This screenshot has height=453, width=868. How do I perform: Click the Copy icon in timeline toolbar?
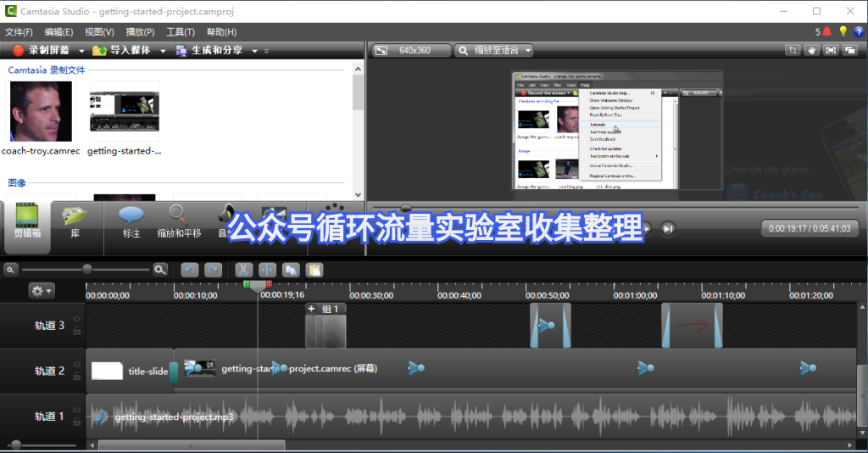coord(292,270)
